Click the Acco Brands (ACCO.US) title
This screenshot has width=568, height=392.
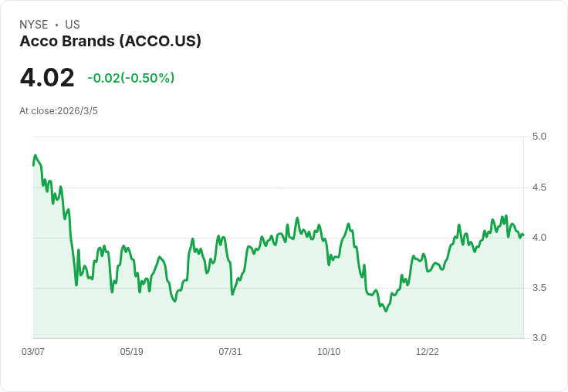coord(110,42)
